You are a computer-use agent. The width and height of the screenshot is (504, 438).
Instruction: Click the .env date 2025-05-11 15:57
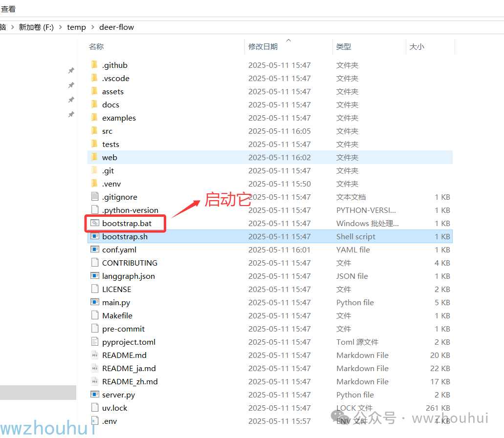(280, 420)
